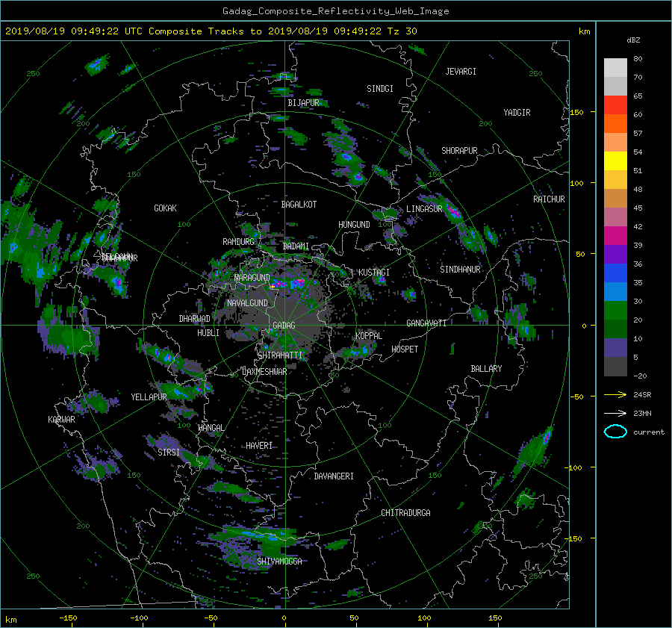The image size is (672, 628).
Task: Click the red 60 dBZ color swatch
Action: point(615,105)
